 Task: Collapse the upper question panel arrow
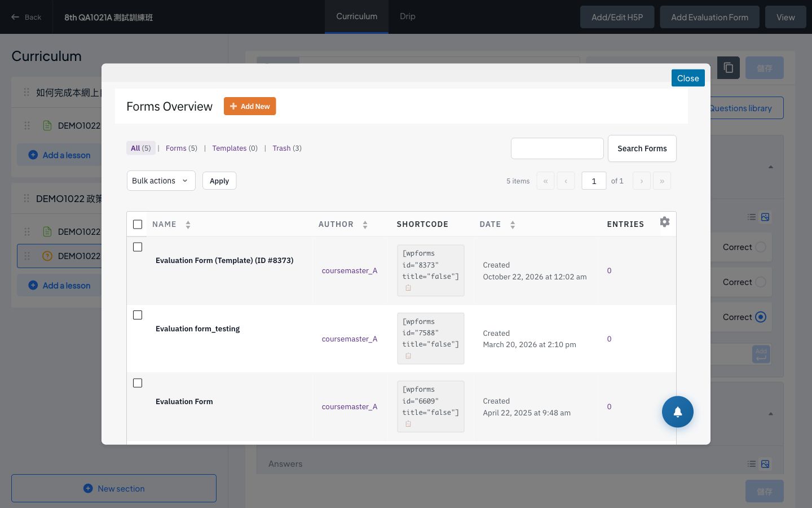pos(771,167)
